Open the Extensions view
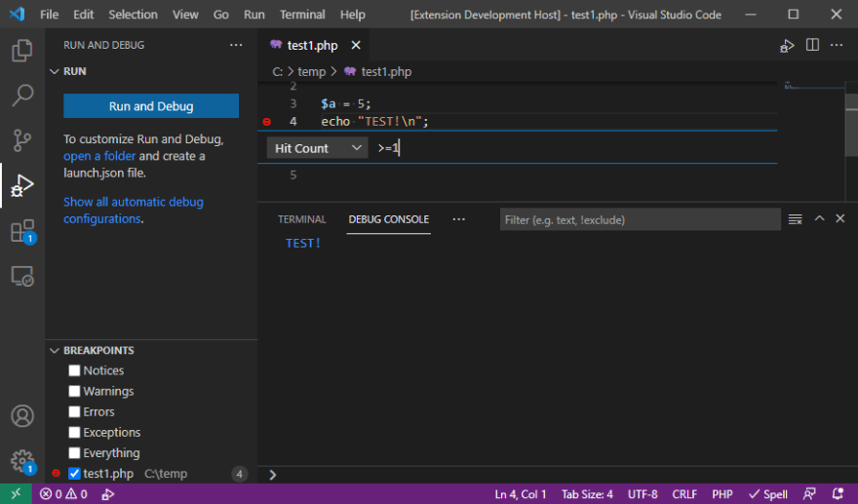Viewport: 858px width, 504px height. [21, 231]
